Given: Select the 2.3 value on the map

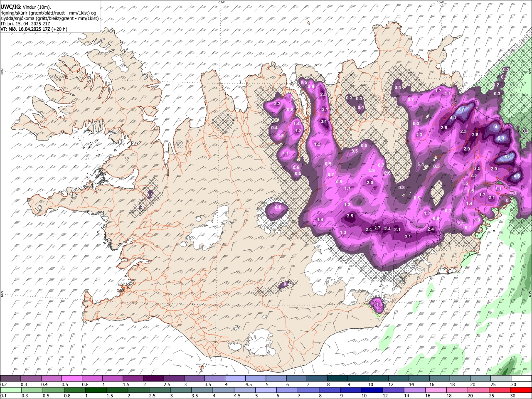Looking at the screenshot, I should coord(464,132).
